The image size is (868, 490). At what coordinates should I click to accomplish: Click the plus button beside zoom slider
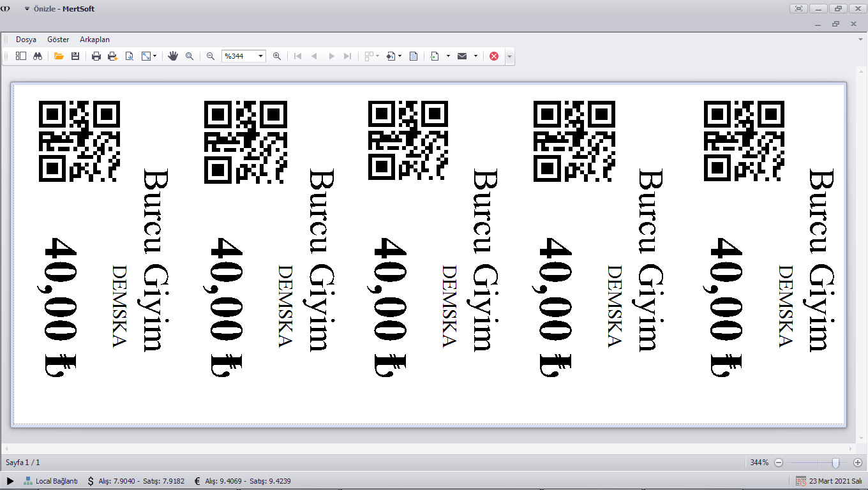857,463
